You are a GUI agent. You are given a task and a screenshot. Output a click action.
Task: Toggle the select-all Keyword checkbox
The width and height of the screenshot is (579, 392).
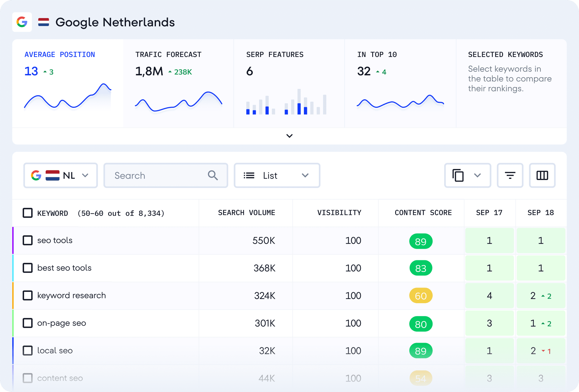pyautogui.click(x=28, y=213)
